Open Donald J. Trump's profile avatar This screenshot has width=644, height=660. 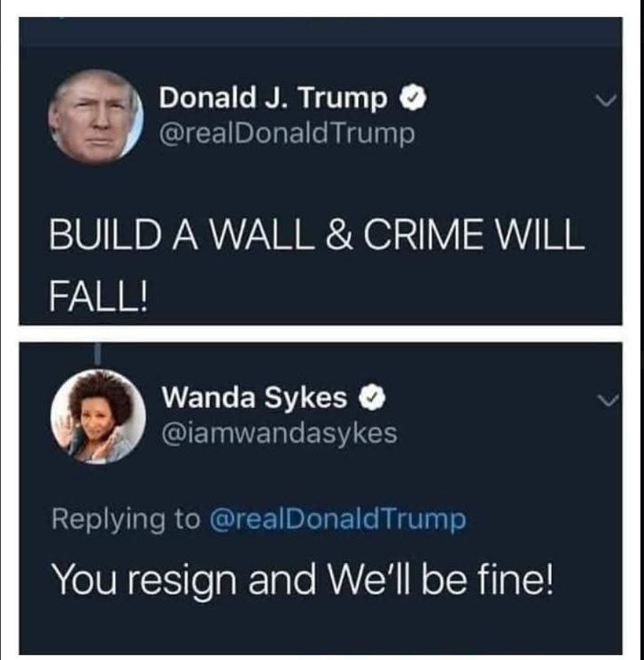coord(96,117)
